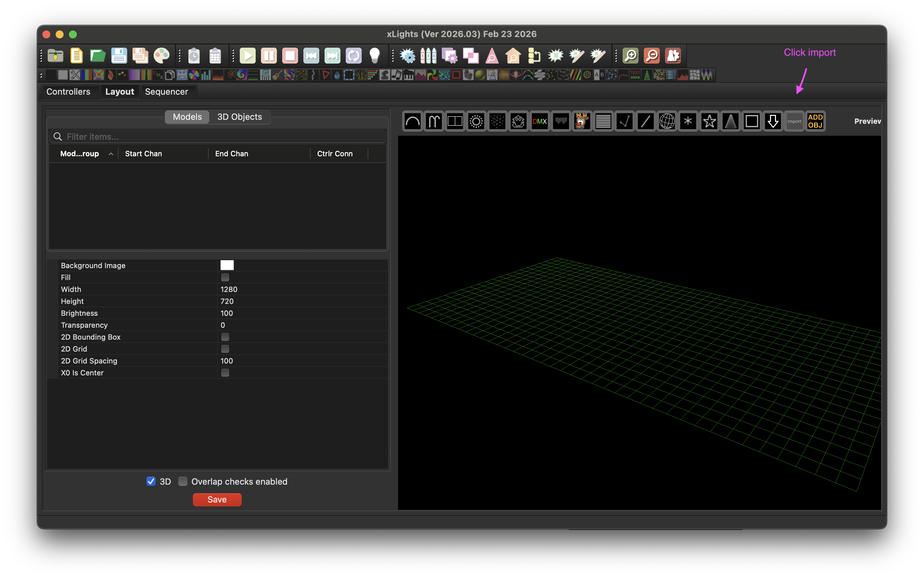Click the blue settings gear icon
This screenshot has height=578, width=924.
[x=408, y=56]
